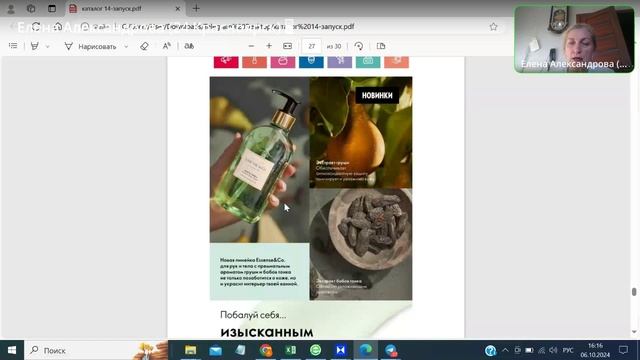This screenshot has height=360, width=640.
Task: Open the tab actions menu icon
Action: click(x=51, y=8)
